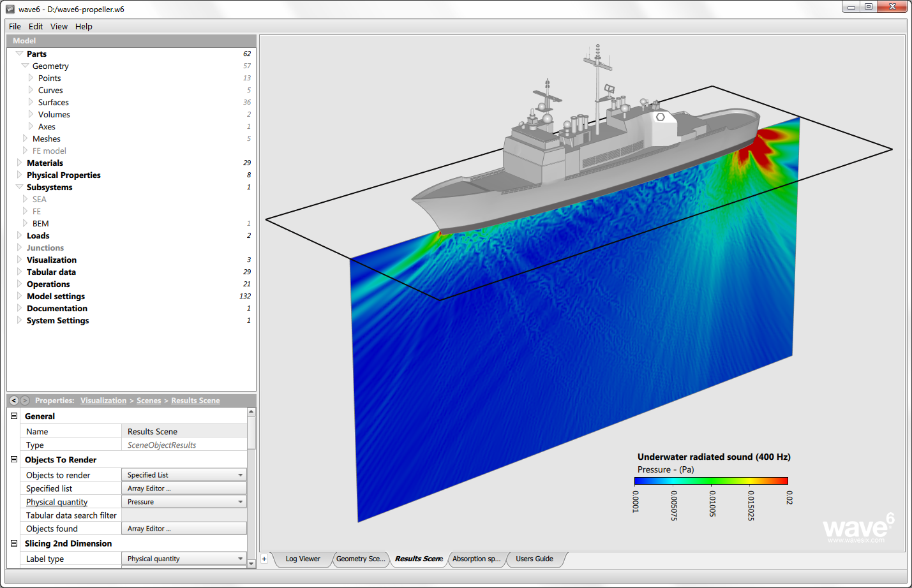Click the properties forward navigation arrow
912x588 pixels.
point(25,401)
